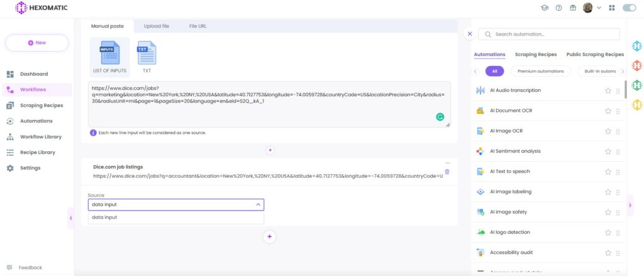Switch to the Upload file tab
Image resolution: width=644 pixels, height=276 pixels.
156,26
